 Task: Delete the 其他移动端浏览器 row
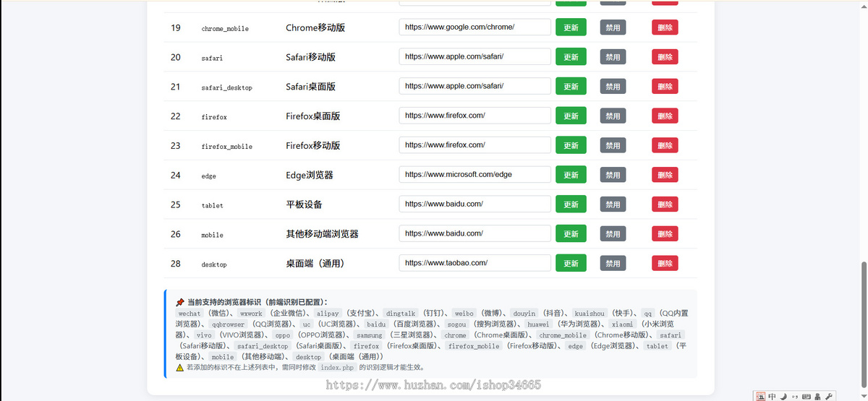pyautogui.click(x=665, y=234)
